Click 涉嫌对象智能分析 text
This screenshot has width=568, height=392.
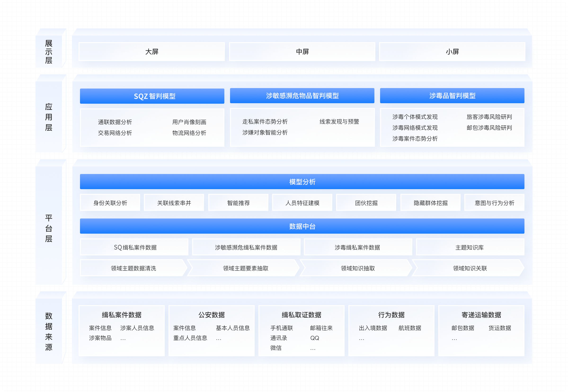pyautogui.click(x=265, y=132)
